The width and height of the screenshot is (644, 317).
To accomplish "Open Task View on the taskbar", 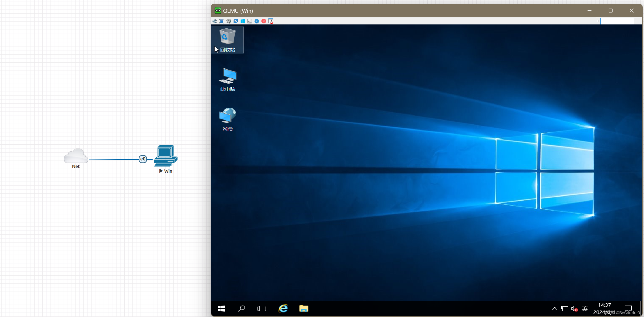I will [262, 309].
